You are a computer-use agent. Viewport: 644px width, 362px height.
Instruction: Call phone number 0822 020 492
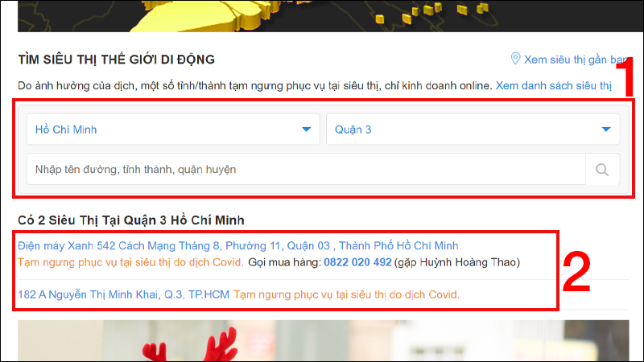coord(357,262)
